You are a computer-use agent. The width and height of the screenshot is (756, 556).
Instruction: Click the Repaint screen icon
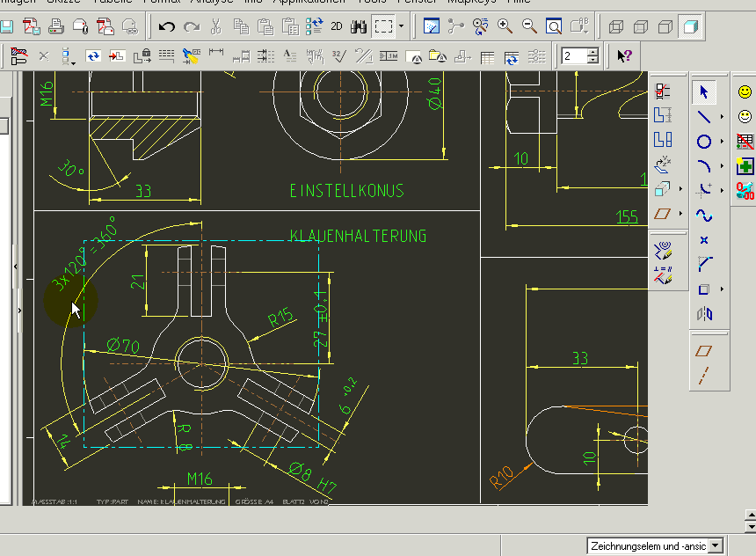pos(431,26)
